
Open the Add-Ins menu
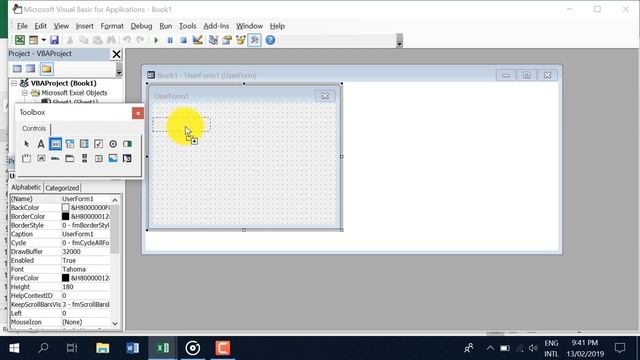tap(216, 26)
